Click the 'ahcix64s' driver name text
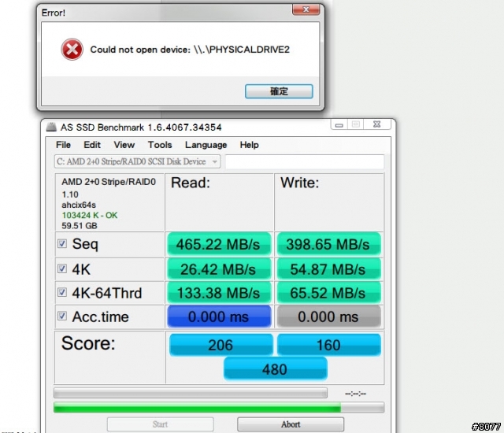Image resolution: width=504 pixels, height=433 pixels. pos(79,205)
